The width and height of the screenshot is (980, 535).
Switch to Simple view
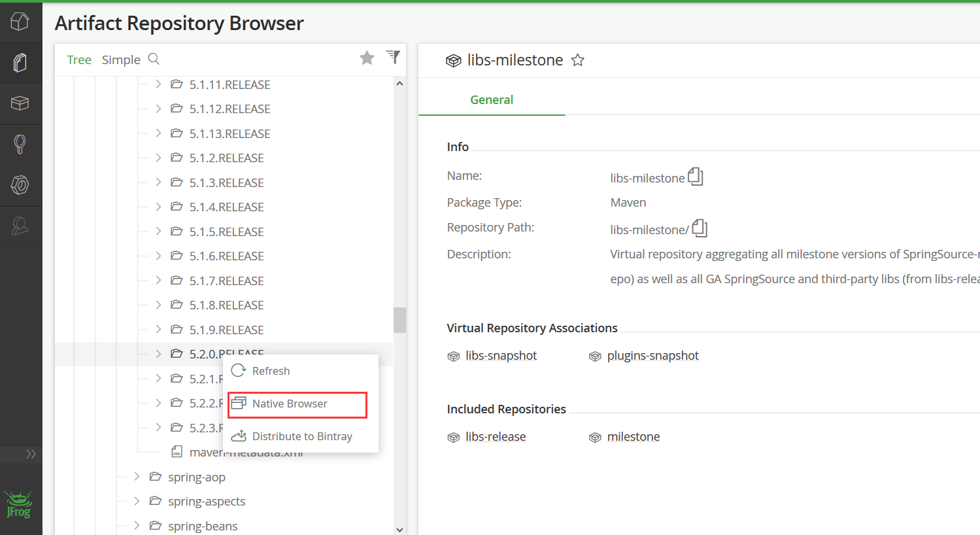click(x=121, y=60)
